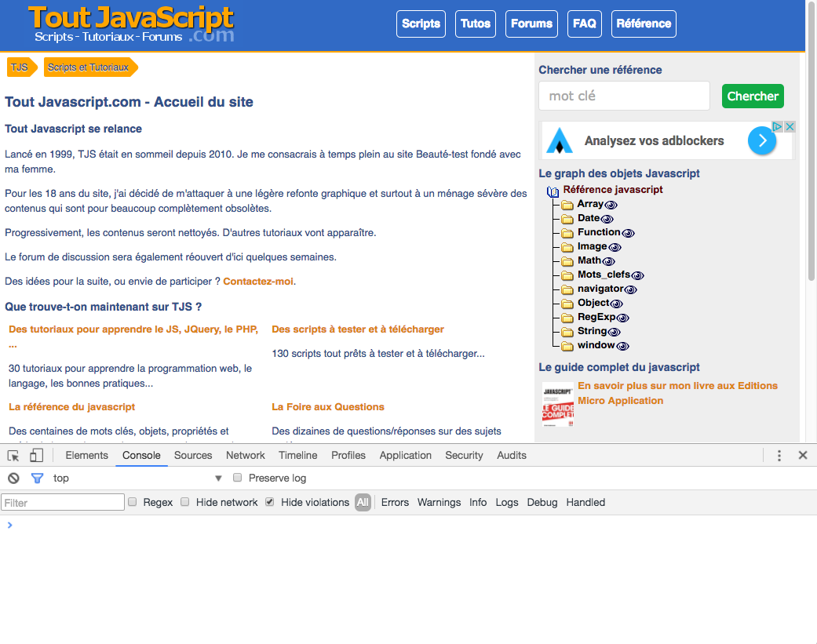Click the ad arrow button
This screenshot has height=644, width=817.
coord(762,140)
